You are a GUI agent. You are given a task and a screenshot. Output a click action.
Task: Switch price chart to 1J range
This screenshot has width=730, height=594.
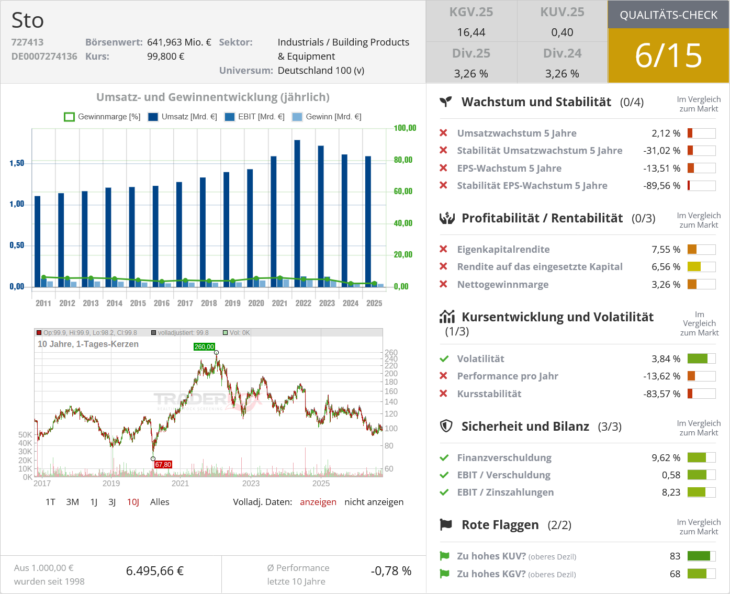click(x=94, y=502)
